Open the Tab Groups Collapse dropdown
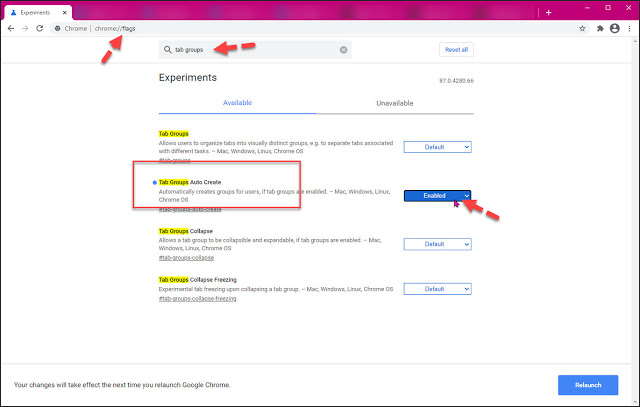 point(437,244)
